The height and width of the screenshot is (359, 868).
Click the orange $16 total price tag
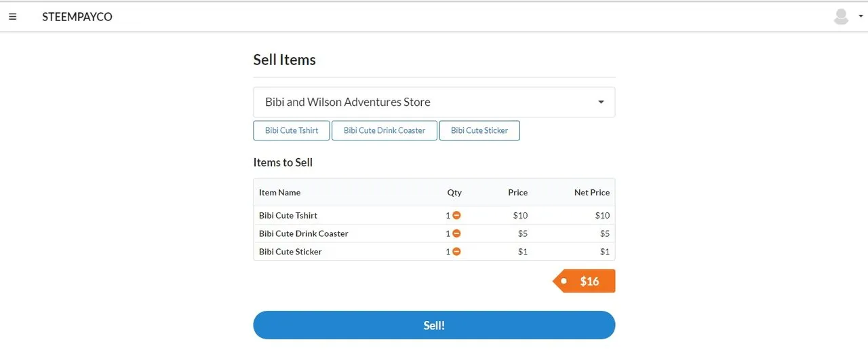[585, 281]
